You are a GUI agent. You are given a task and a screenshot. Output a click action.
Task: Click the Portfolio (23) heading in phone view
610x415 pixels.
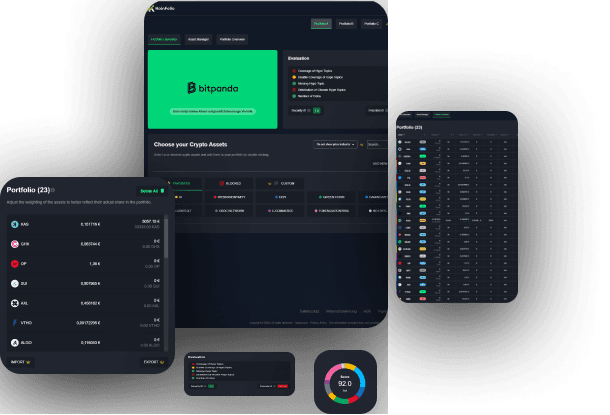click(409, 128)
